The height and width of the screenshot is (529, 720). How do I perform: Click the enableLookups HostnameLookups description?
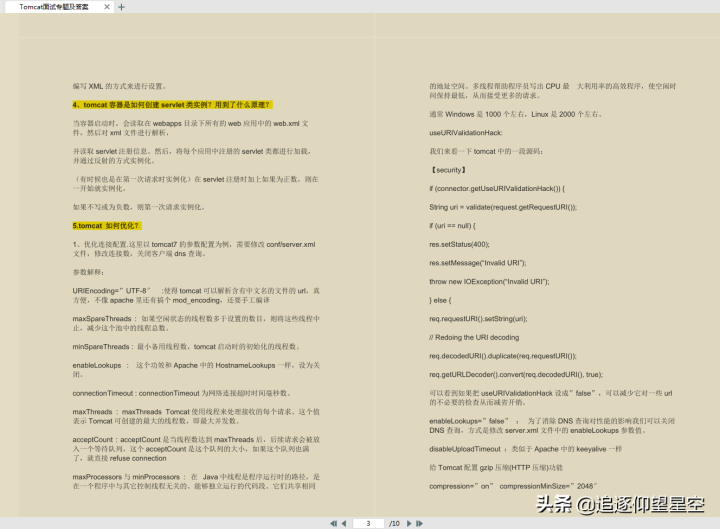[x=196, y=370]
